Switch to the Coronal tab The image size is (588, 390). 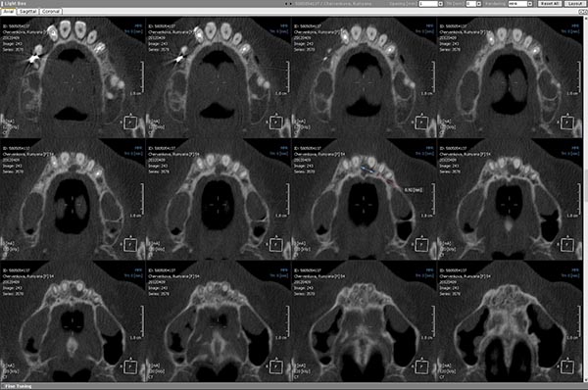pos(51,11)
